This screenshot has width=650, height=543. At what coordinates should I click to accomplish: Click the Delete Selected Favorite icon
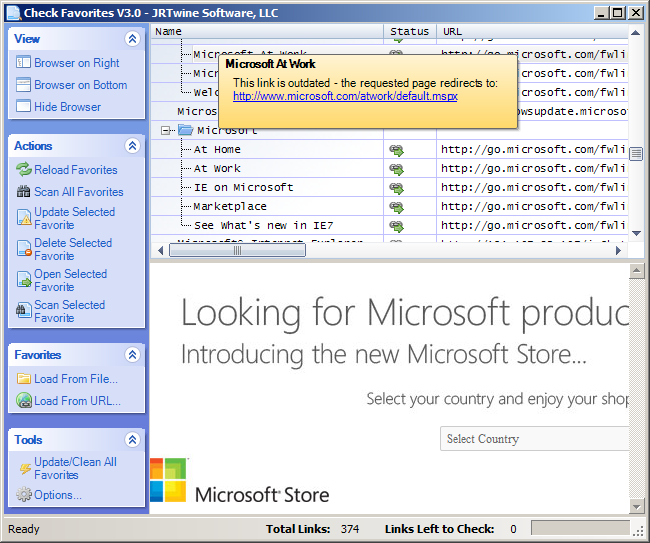pyautogui.click(x=24, y=249)
